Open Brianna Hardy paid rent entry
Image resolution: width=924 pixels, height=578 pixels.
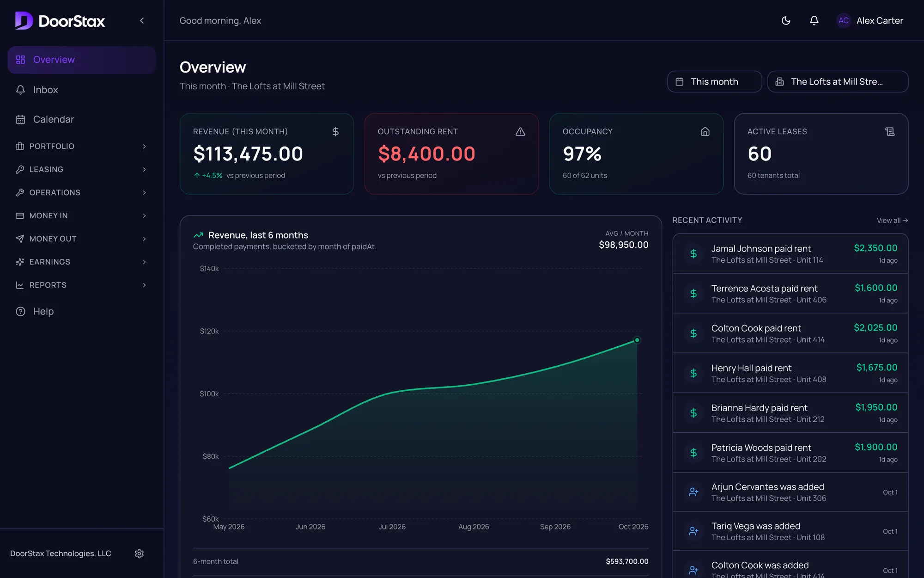tap(790, 412)
